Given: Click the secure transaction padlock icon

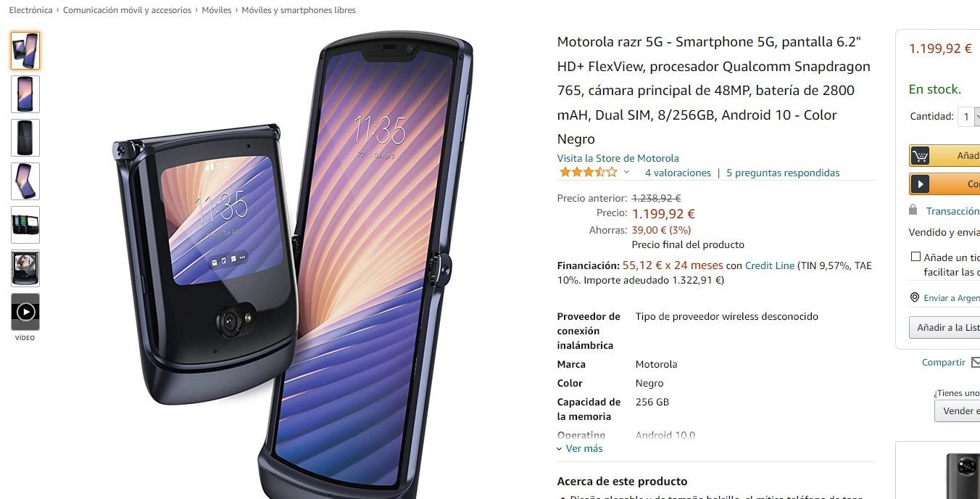Looking at the screenshot, I should [x=913, y=210].
